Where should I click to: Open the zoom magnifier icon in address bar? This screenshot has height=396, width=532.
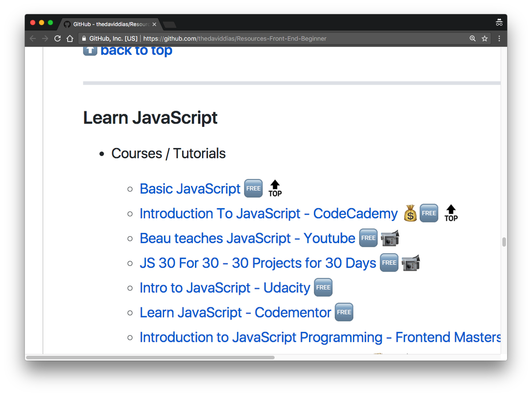point(473,39)
